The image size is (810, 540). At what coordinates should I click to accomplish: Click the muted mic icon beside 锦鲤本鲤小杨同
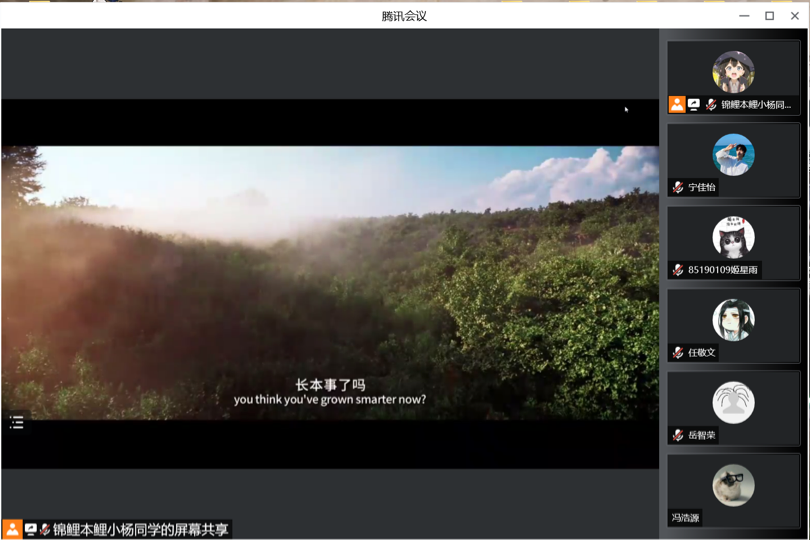(711, 104)
